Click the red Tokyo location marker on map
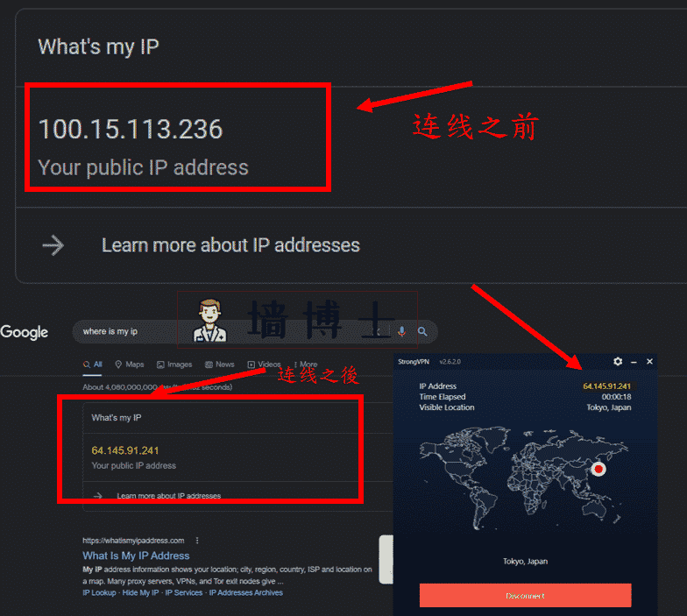The height and width of the screenshot is (616, 687). point(598,470)
